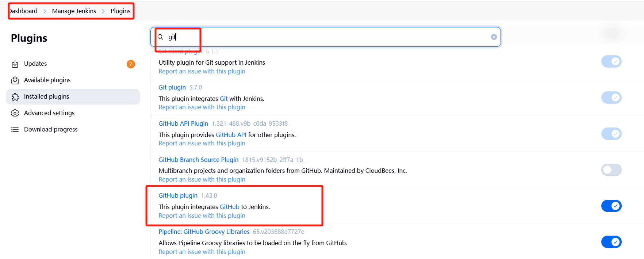Toggle the Git client plugin switch

[611, 61]
